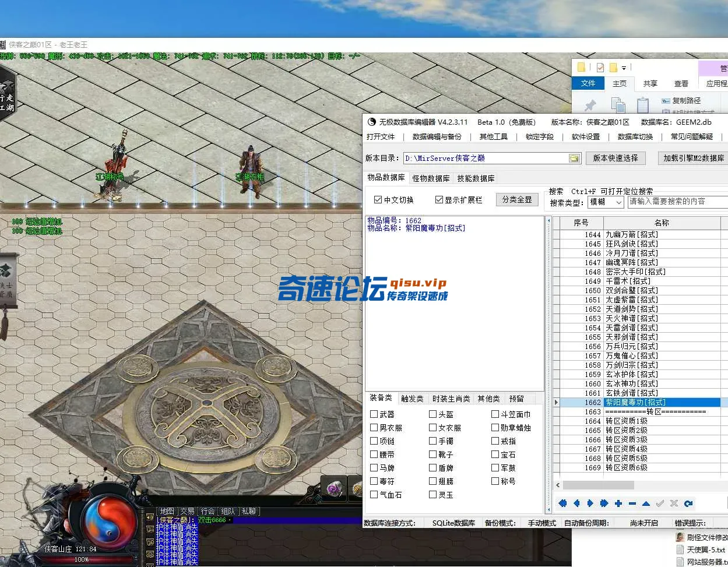Screen dimensions: 728x567
Task: Click the refresh data icon
Action: point(688,503)
